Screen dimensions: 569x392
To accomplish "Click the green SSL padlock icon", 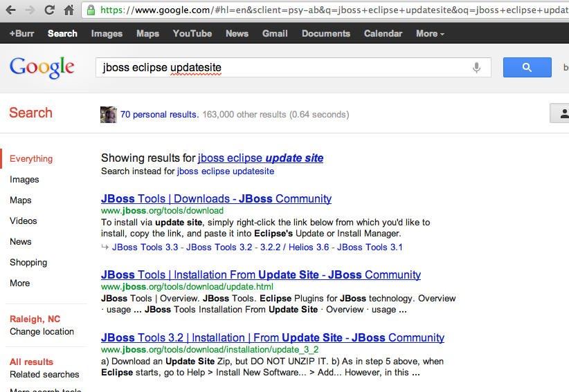I will [x=91, y=10].
